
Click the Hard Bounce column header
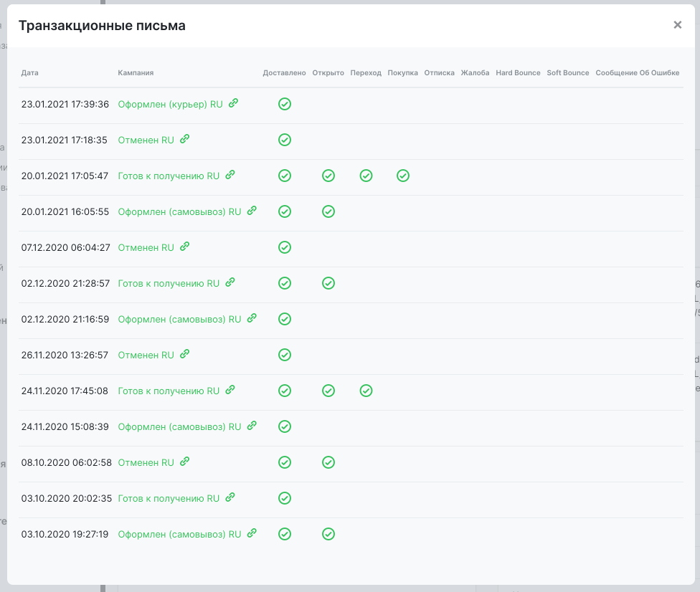(518, 72)
